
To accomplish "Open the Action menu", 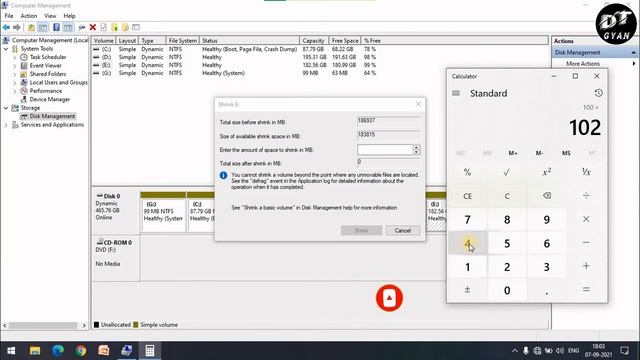I will coord(29,16).
